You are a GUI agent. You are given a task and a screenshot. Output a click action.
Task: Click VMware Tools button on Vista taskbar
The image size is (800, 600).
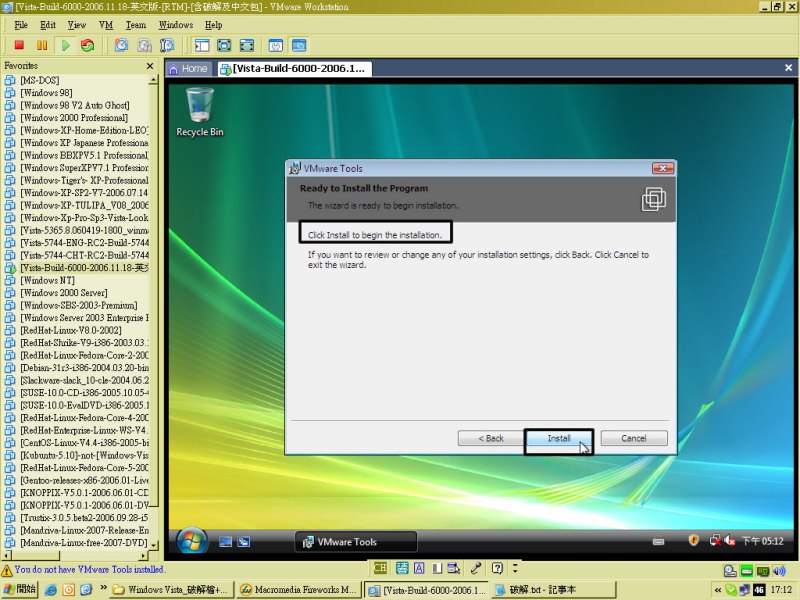[356, 542]
